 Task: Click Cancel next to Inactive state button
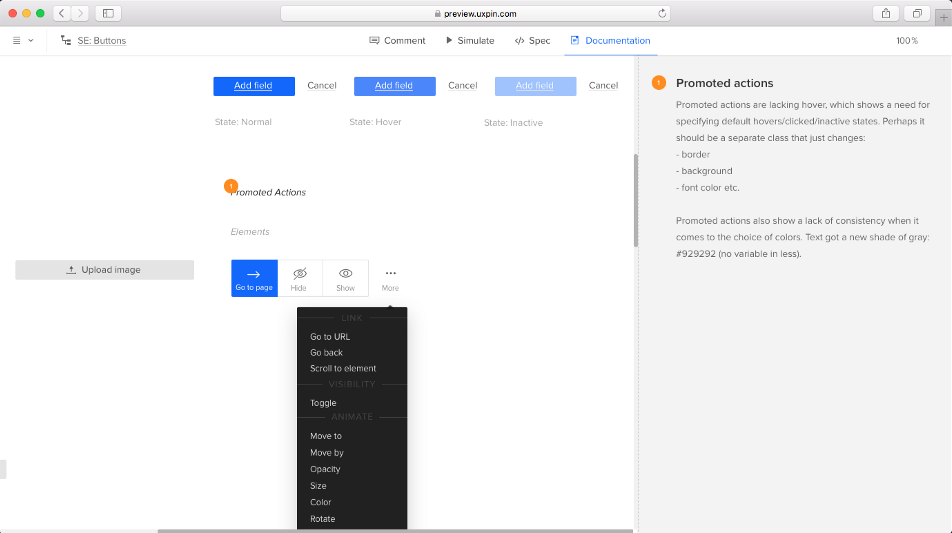pyautogui.click(x=604, y=86)
